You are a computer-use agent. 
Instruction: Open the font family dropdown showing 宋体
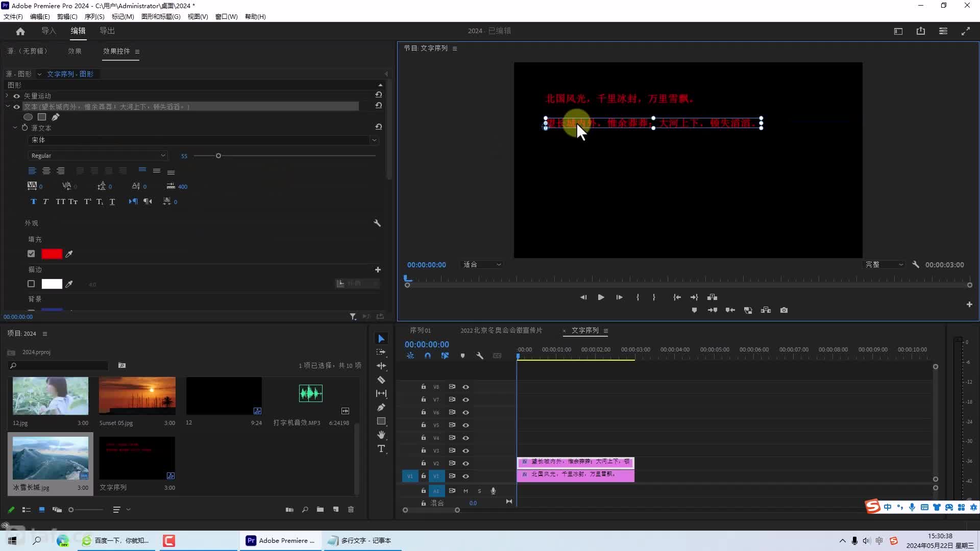click(203, 140)
